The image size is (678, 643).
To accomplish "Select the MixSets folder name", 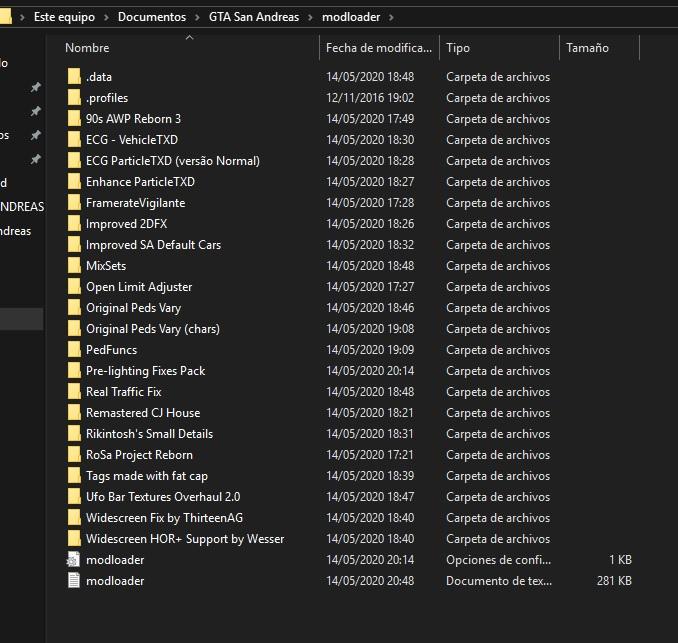I will (106, 266).
